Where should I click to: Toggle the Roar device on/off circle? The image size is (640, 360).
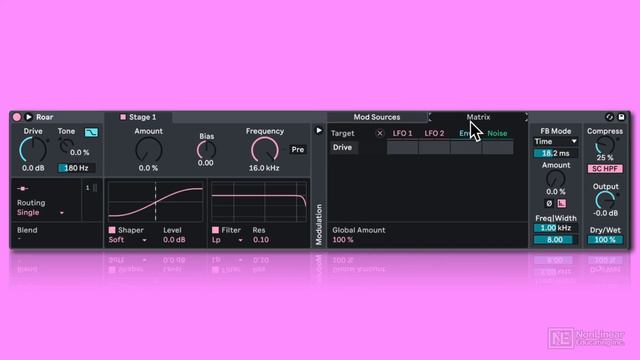[17, 117]
